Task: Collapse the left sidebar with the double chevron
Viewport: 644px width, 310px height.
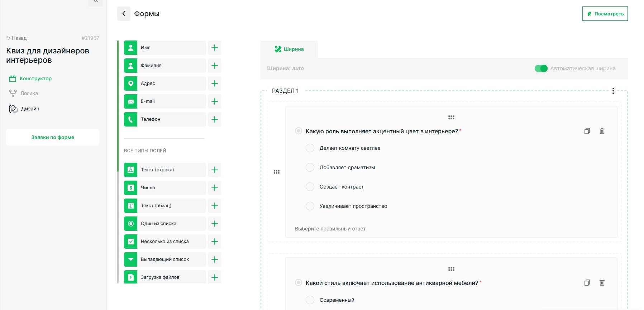Action: click(95, 2)
